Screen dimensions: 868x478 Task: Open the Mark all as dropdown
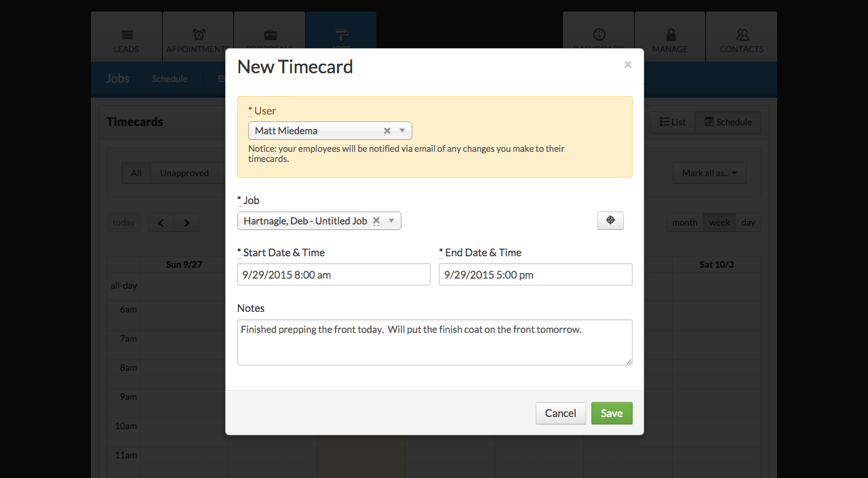(x=709, y=173)
